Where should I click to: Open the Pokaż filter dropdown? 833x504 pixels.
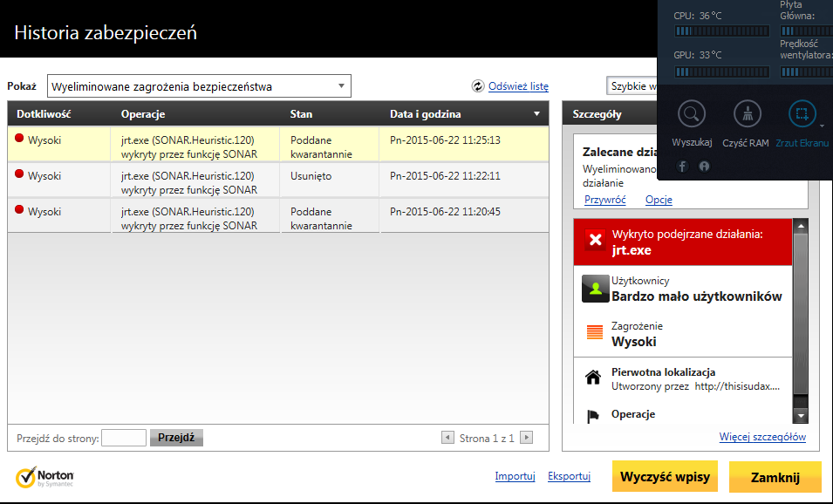coord(199,86)
